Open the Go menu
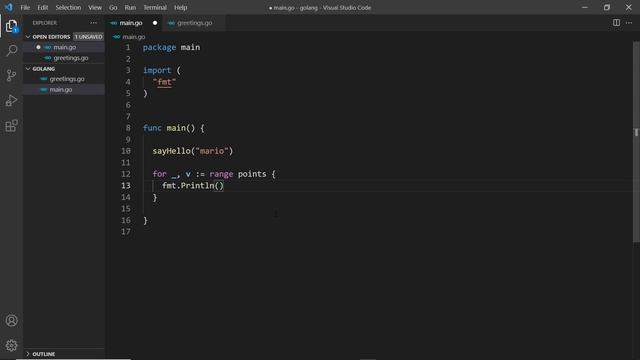This screenshot has height=360, width=640. (113, 7)
